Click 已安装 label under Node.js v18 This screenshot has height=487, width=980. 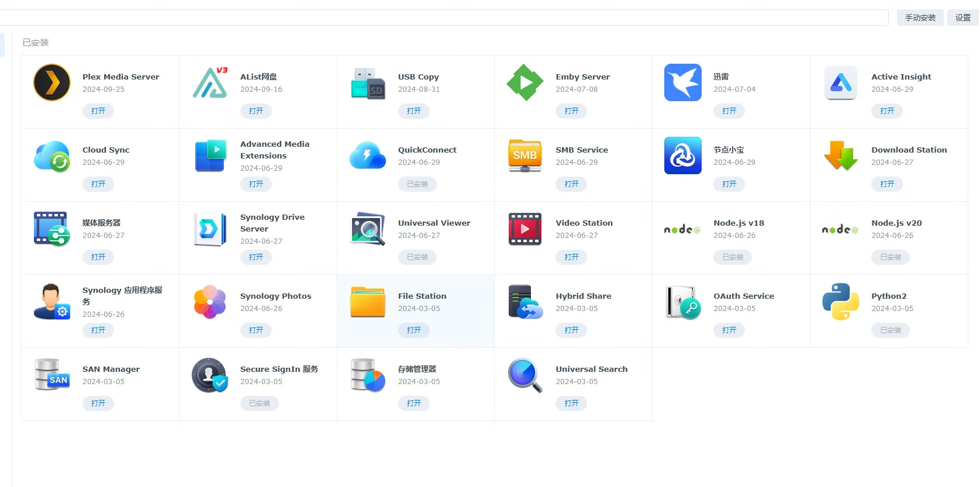(x=733, y=257)
